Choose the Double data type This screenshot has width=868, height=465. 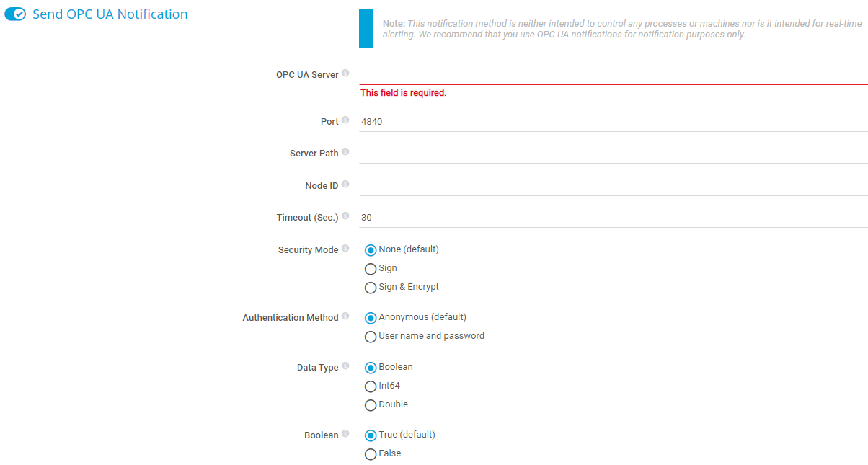pyautogui.click(x=371, y=405)
